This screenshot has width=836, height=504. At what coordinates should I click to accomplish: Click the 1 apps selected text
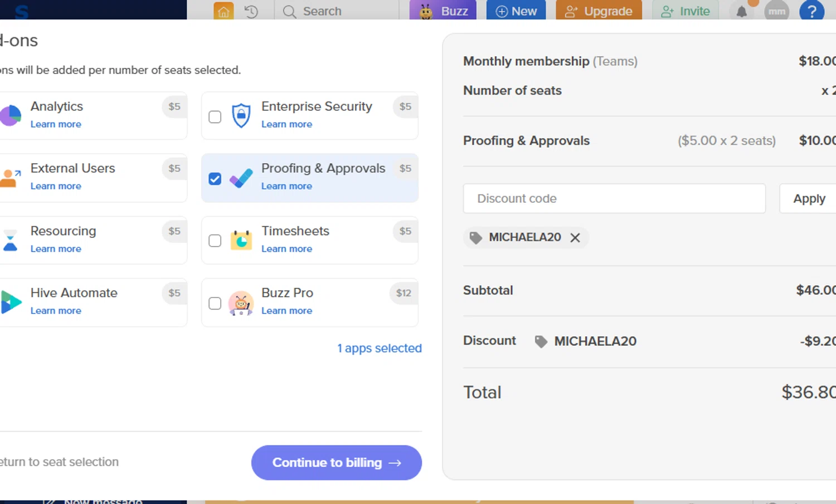coord(379,348)
